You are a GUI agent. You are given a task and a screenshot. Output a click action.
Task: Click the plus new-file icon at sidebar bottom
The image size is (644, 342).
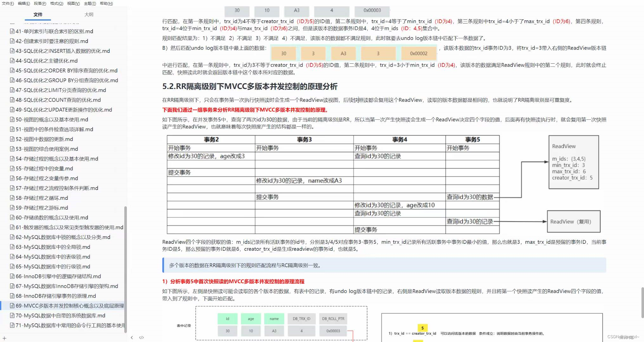coord(4,338)
